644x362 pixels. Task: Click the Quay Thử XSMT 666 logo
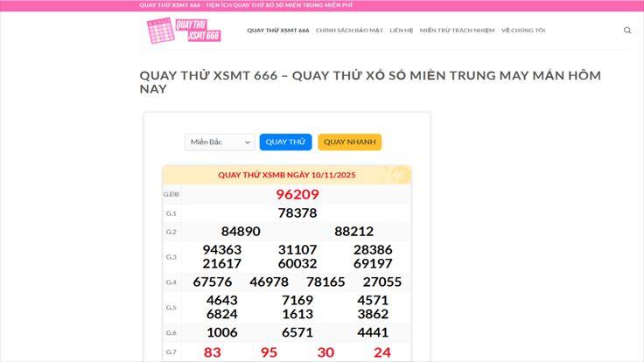coord(184,31)
